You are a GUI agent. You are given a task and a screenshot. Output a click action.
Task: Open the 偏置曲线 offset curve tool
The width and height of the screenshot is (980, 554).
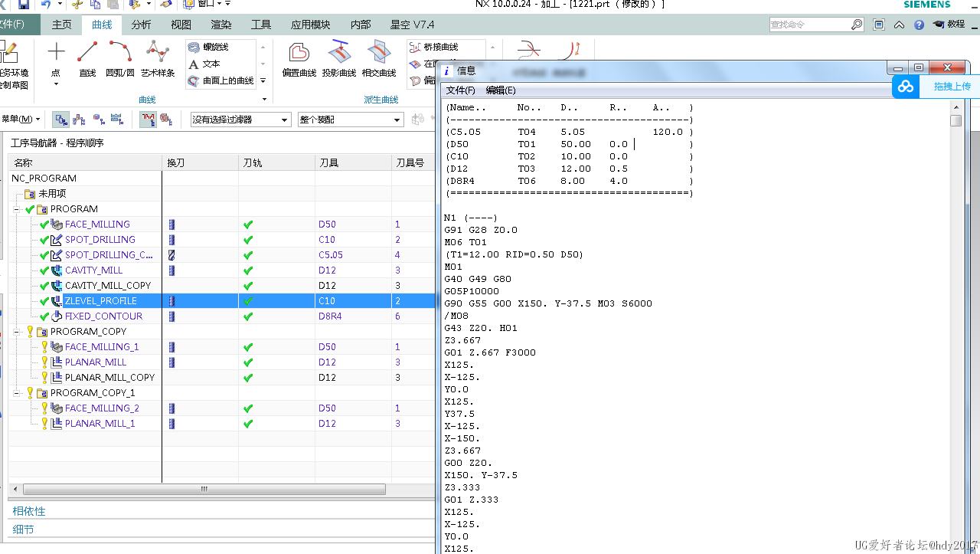(x=299, y=59)
